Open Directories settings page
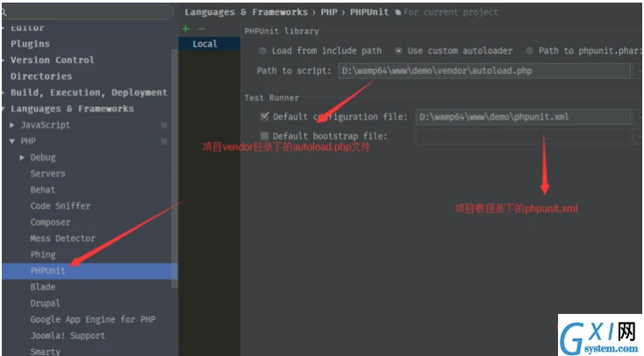Screen dimensions: 644x356 (41, 76)
